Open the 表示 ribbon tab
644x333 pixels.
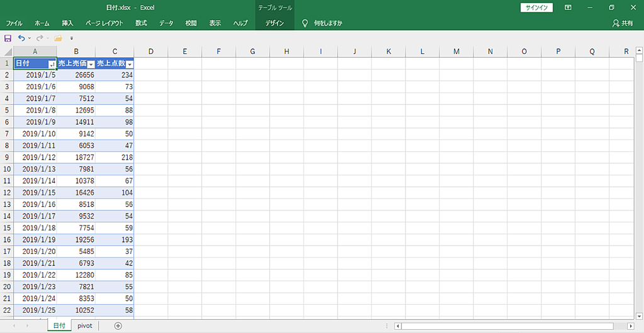point(215,23)
